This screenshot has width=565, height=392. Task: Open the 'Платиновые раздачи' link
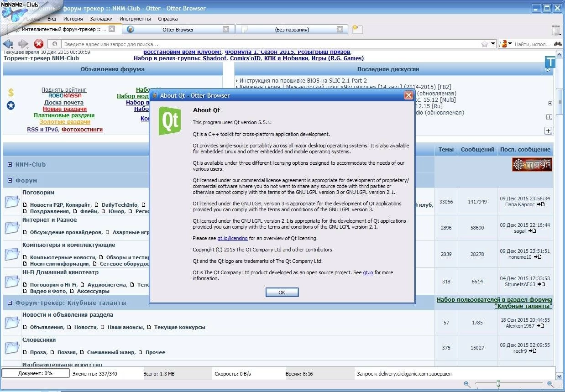[64, 115]
